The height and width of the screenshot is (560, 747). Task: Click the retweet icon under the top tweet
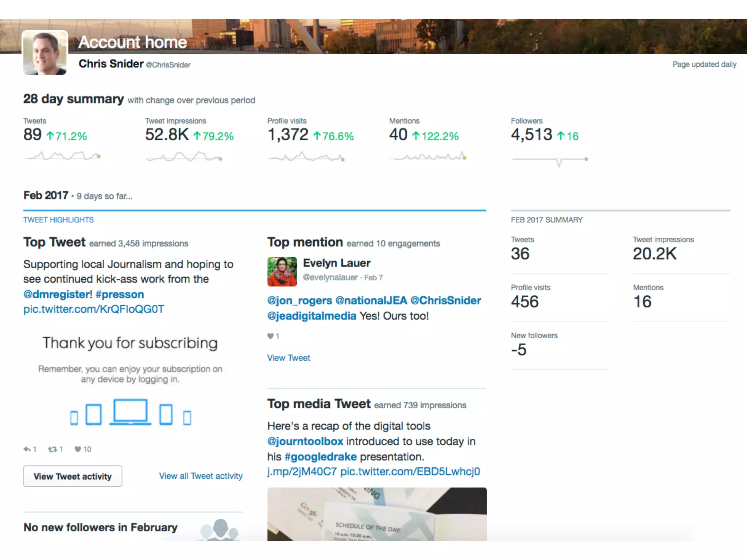click(53, 449)
